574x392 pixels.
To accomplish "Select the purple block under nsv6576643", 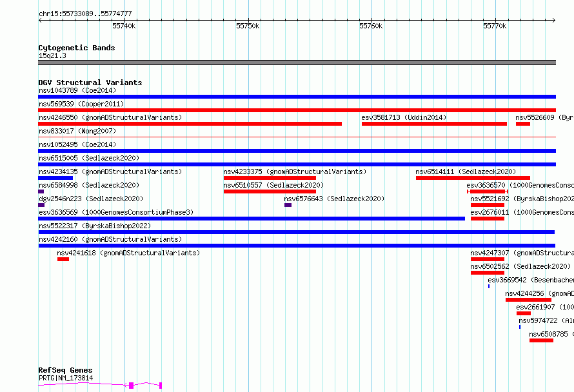I will pos(288,205).
